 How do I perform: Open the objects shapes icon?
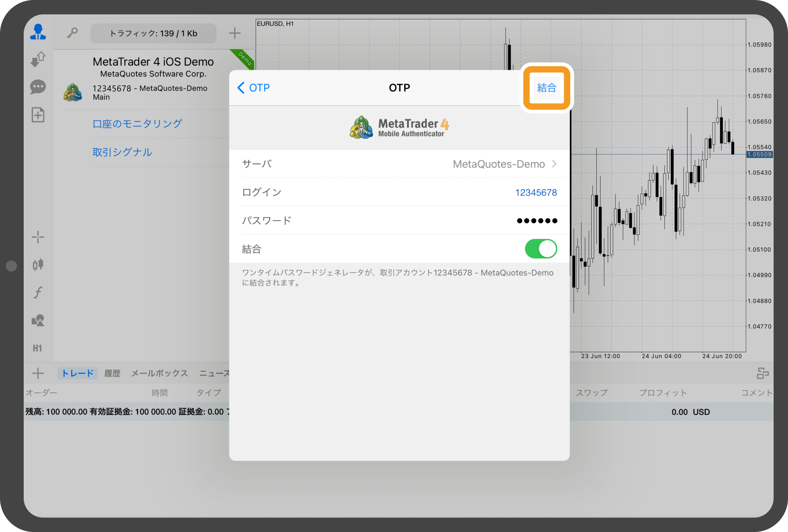(38, 320)
